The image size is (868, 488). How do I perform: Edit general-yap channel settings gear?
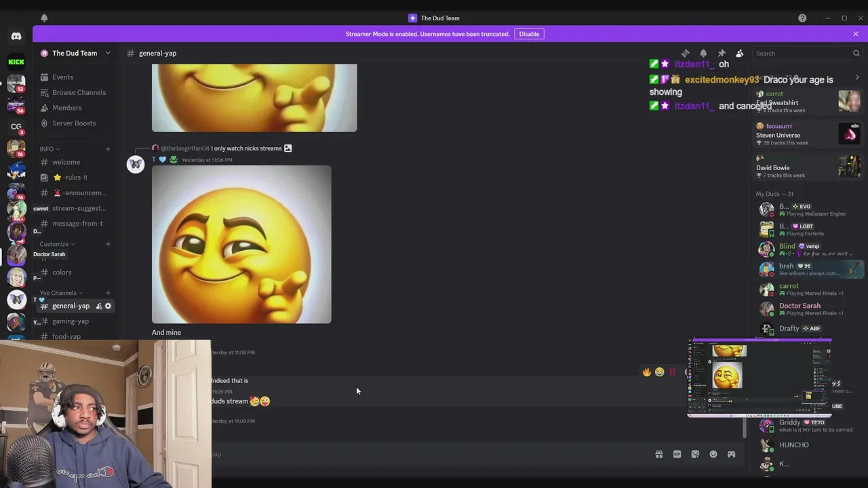tap(108, 306)
